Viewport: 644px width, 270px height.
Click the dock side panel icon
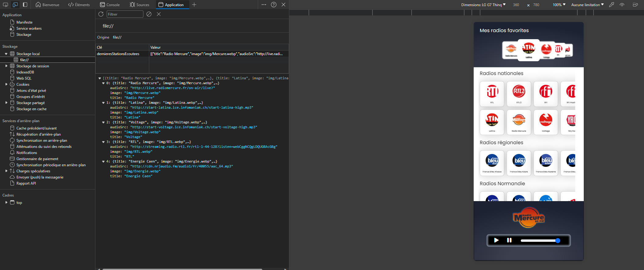[x=25, y=5]
